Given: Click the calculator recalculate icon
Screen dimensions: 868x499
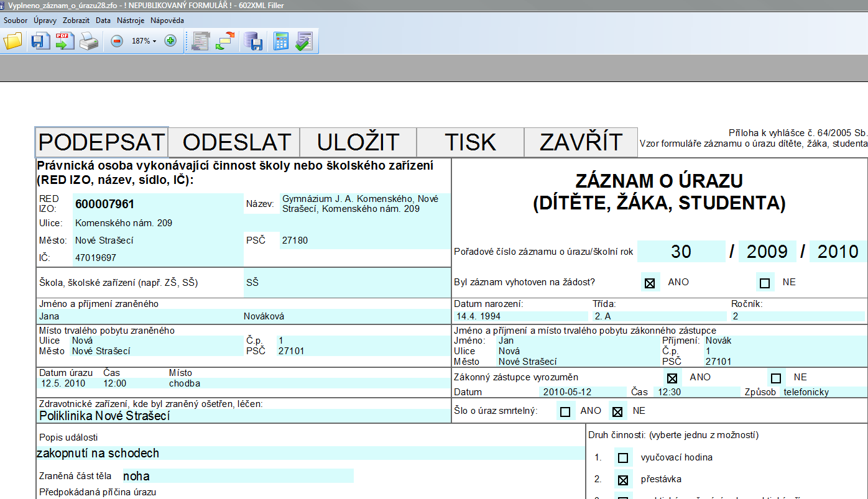Looking at the screenshot, I should pos(281,41).
